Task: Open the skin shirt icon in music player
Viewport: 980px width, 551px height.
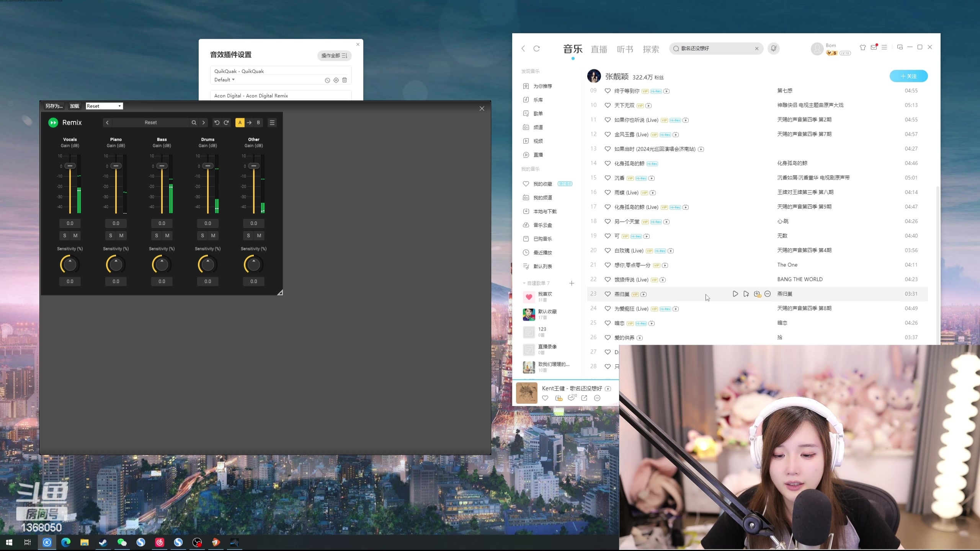Action: tap(863, 47)
